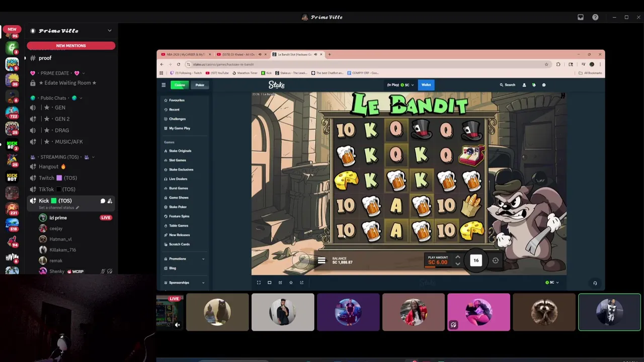
Task: Expand the Promotions section in the Stake sidebar
Action: [x=203, y=259]
